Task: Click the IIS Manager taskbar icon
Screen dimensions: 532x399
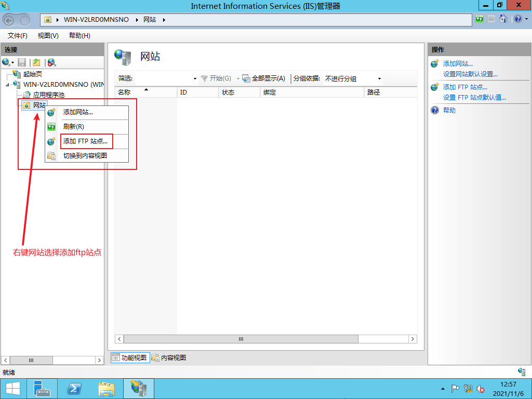Action: click(139, 389)
